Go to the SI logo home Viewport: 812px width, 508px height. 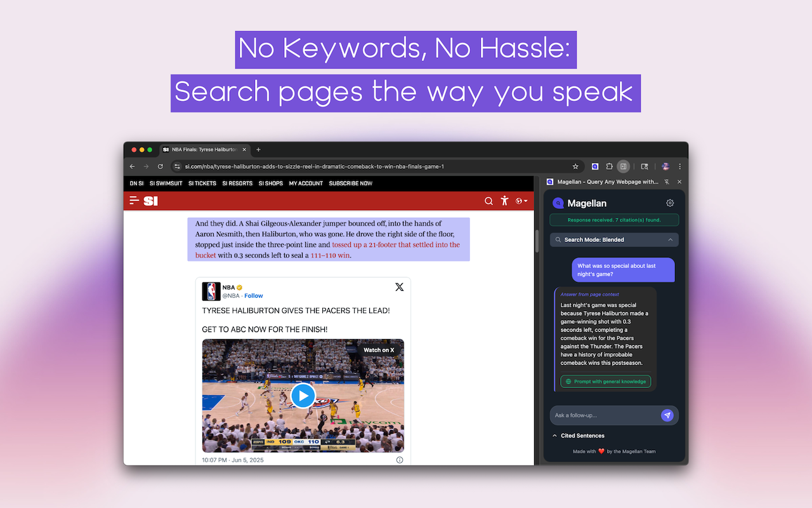pos(151,201)
